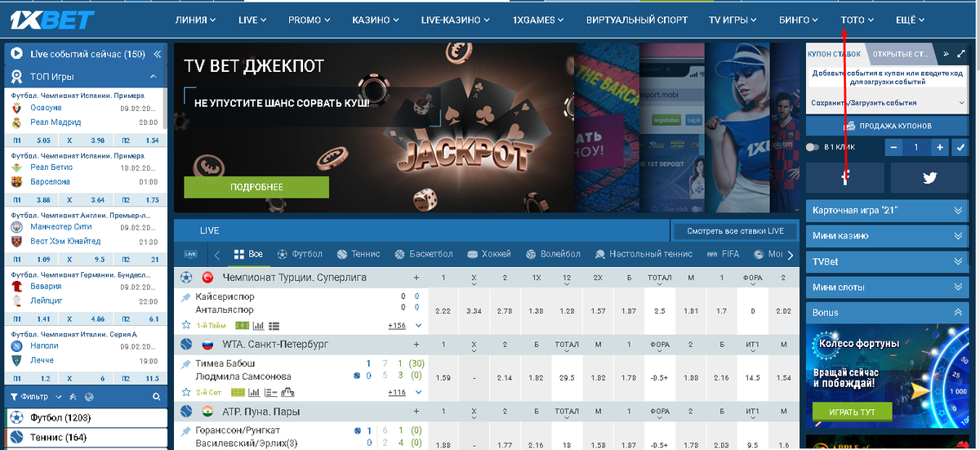Add Кайсериспор match to favorites star
The width and height of the screenshot is (980, 450).
click(186, 325)
